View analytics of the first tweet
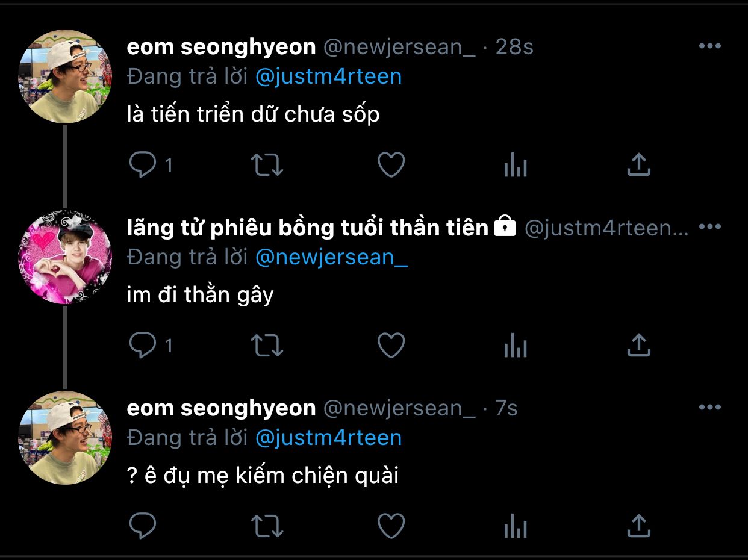The image size is (748, 560). point(515,165)
